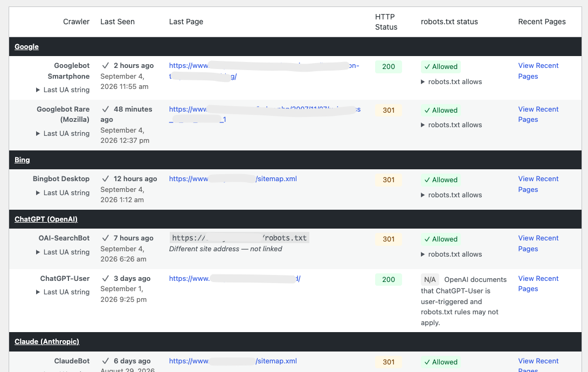The width and height of the screenshot is (588, 372).
Task: Click the Googlebot Smartphone crawler name
Action: click(x=68, y=71)
